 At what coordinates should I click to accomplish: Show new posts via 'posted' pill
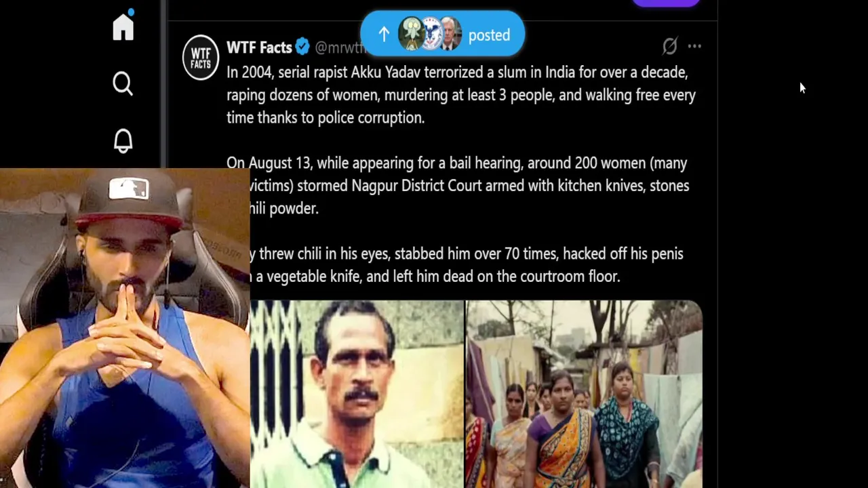(442, 34)
